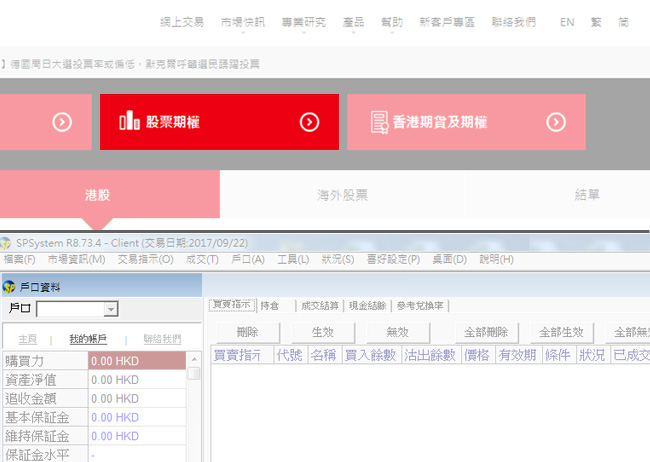
Task: Switch to the 現金結餘 tab
Action: pyautogui.click(x=368, y=306)
